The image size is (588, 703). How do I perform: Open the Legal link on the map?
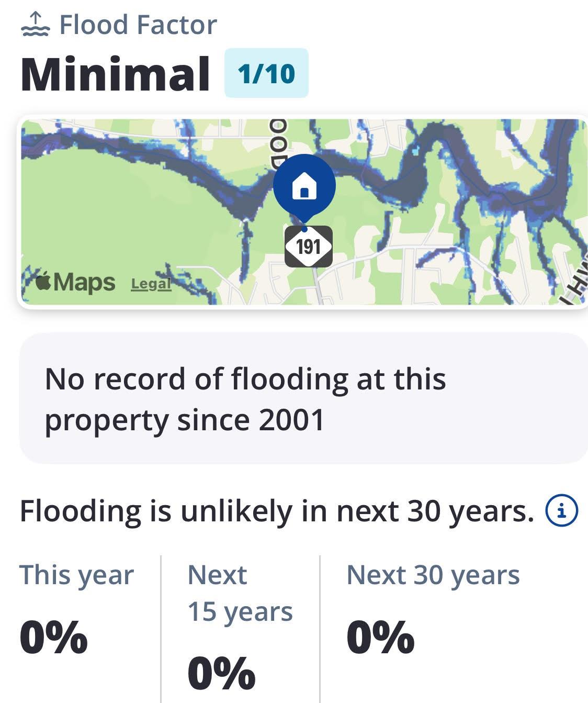point(151,284)
